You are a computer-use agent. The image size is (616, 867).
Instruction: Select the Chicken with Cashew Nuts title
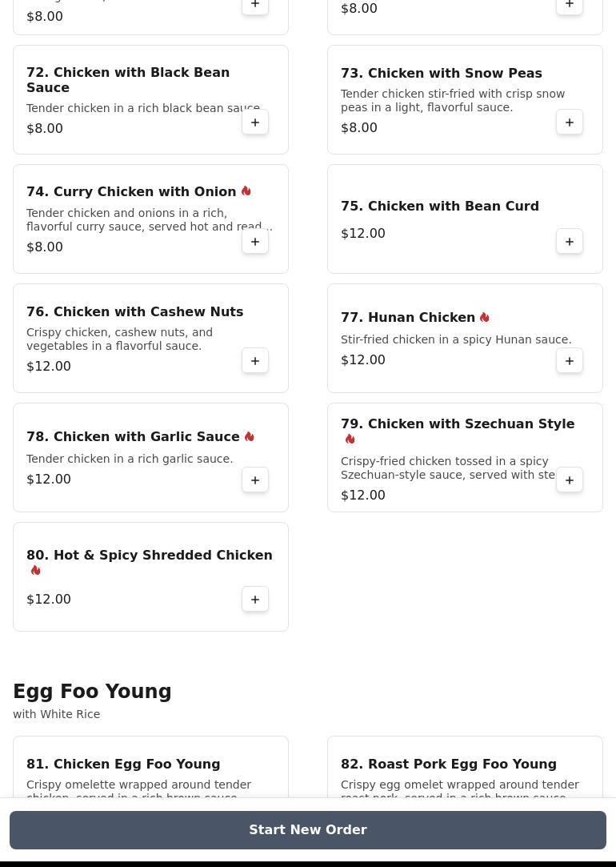tap(134, 312)
